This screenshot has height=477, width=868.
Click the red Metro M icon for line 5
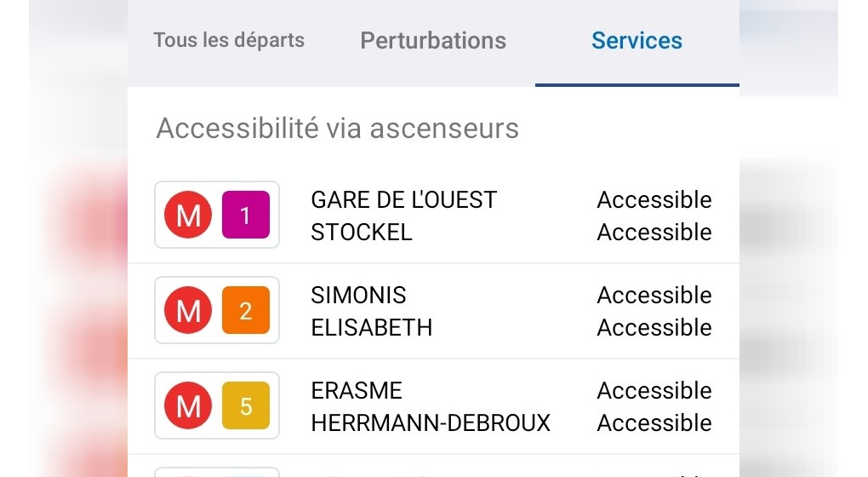click(x=188, y=406)
